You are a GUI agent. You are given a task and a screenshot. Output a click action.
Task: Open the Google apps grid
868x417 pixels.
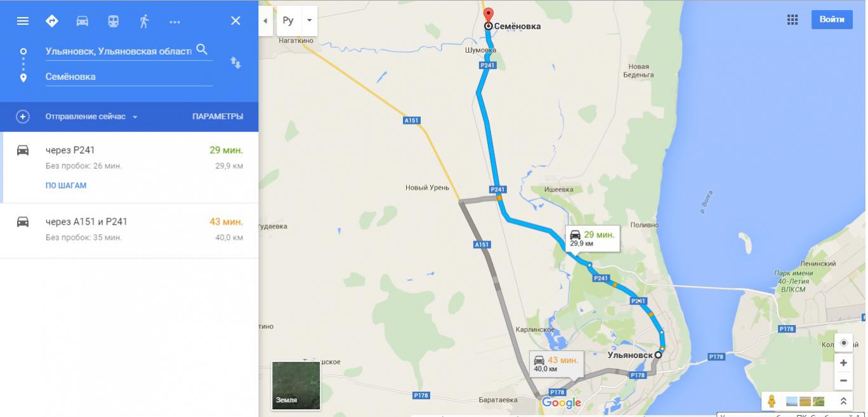792,20
